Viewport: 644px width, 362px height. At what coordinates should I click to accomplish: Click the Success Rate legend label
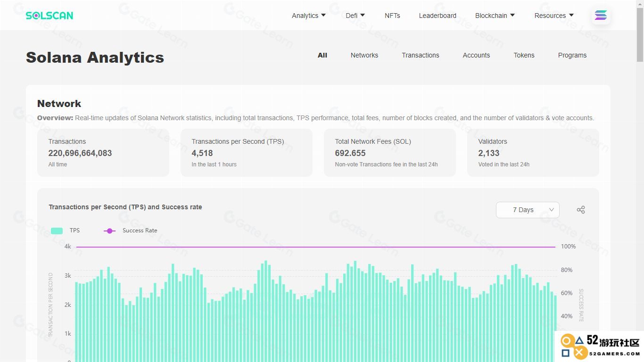[x=140, y=230]
